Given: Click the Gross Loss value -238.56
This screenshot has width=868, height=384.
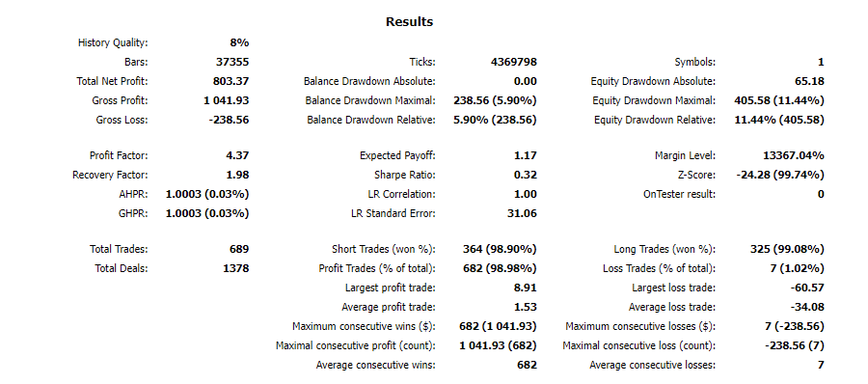Looking at the screenshot, I should [229, 120].
